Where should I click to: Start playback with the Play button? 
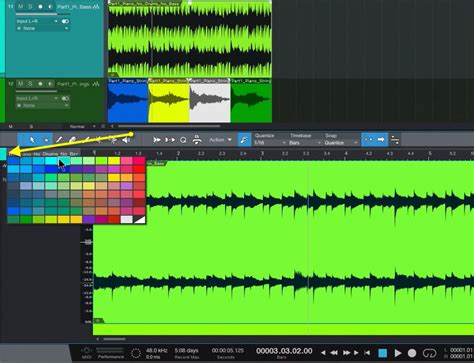point(398,353)
